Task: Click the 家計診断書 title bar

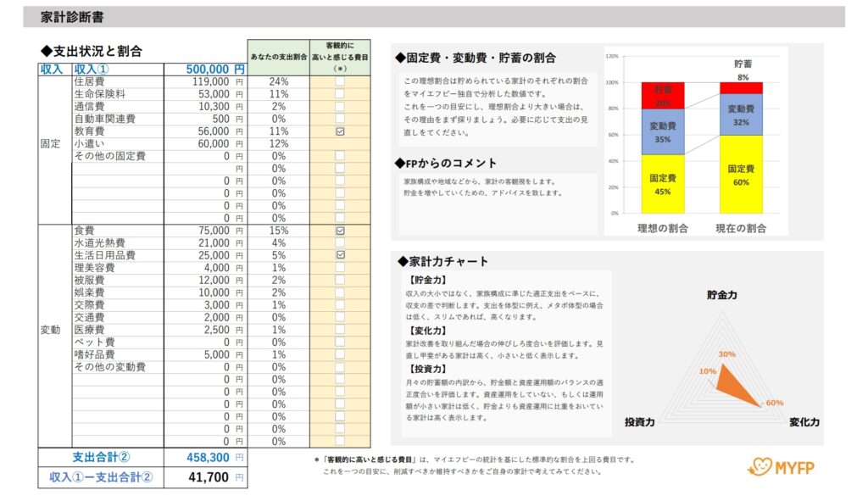Action: (x=434, y=17)
